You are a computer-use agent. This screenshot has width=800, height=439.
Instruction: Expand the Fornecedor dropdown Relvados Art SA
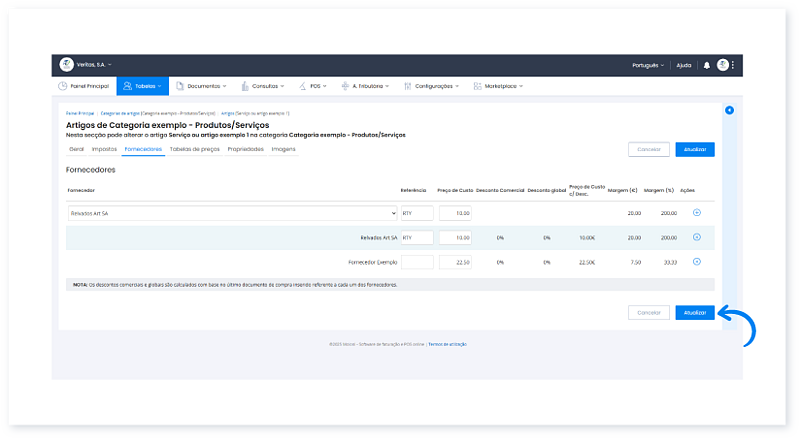232,213
